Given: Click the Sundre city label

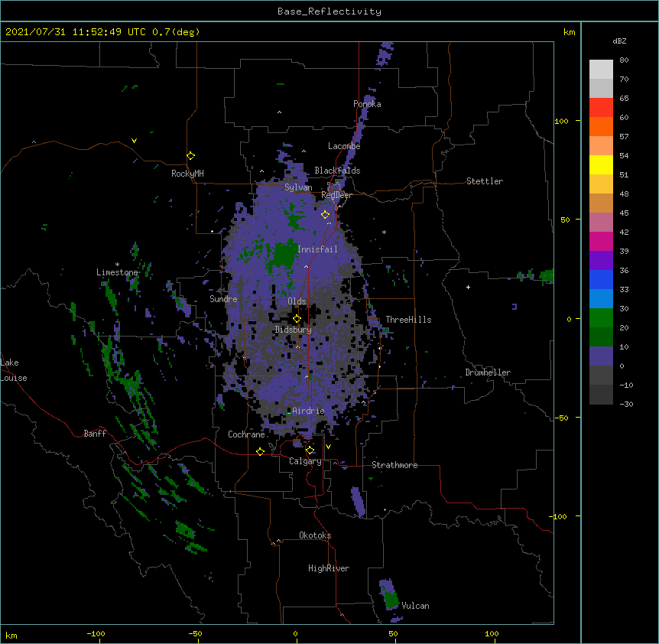Looking at the screenshot, I should tap(223, 299).
